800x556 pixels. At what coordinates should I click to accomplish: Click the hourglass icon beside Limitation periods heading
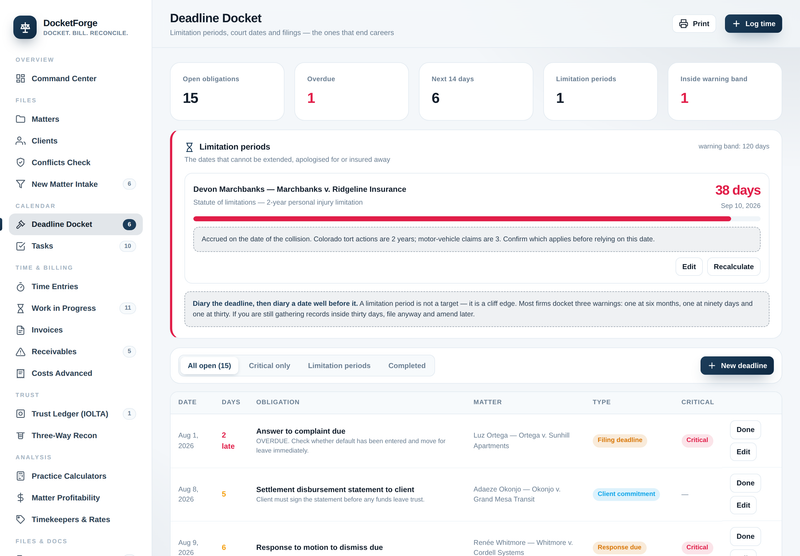point(189,147)
